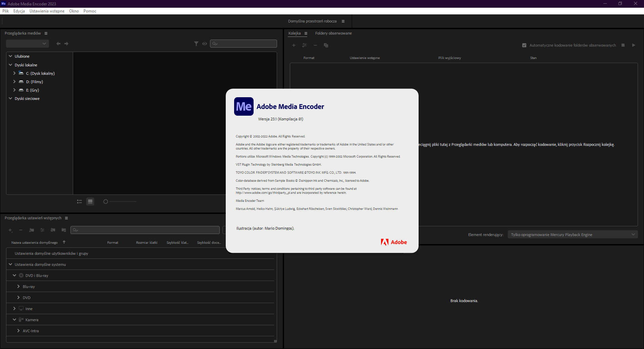
Task: Select the D: (Filmy) drive
Action: pos(35,82)
